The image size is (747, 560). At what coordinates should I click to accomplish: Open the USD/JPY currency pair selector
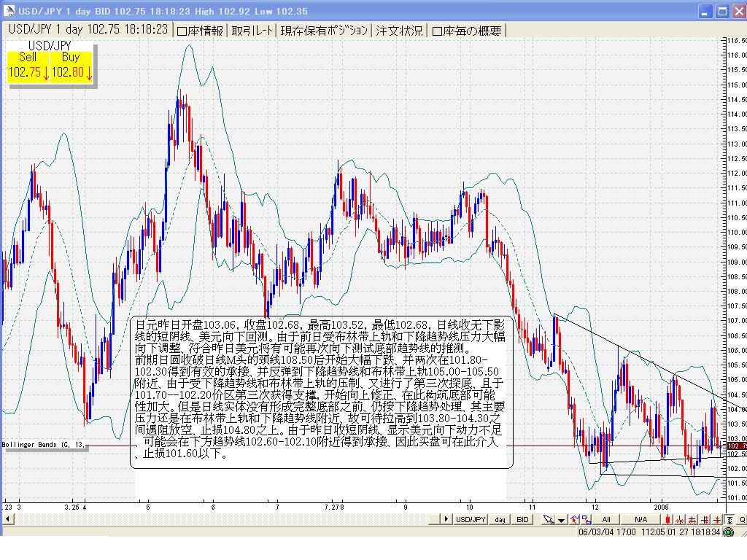pos(471,519)
